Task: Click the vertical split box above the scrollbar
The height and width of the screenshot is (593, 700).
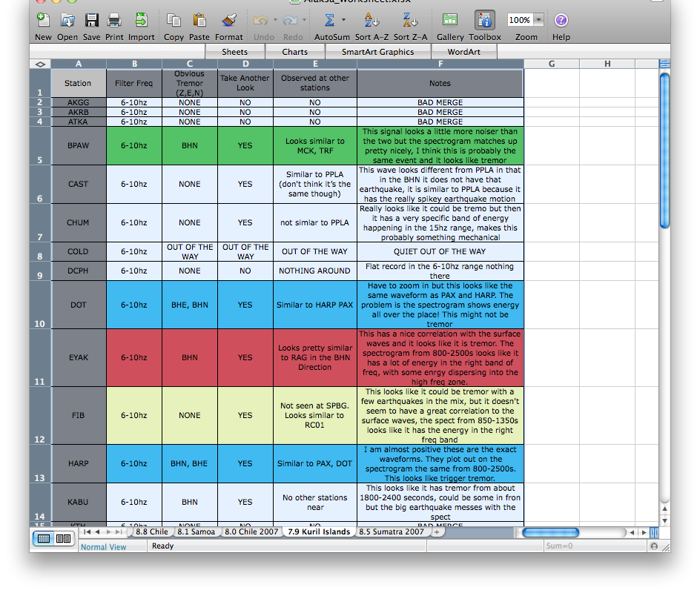Action: pos(664,64)
